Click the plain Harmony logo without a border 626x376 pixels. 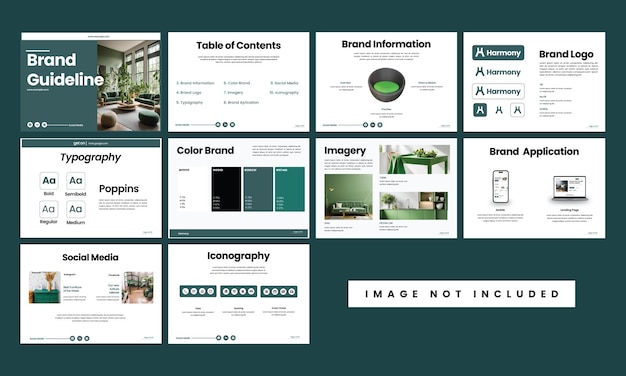click(498, 72)
